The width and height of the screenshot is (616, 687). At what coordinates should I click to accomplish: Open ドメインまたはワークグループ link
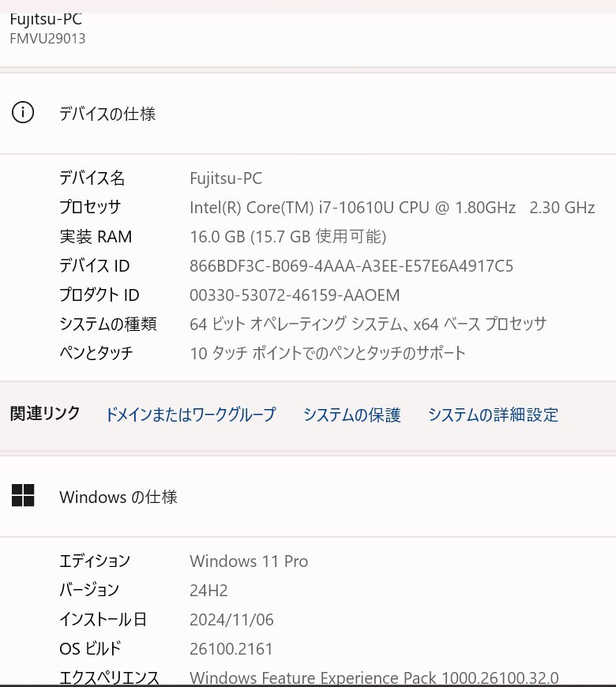[190, 414]
